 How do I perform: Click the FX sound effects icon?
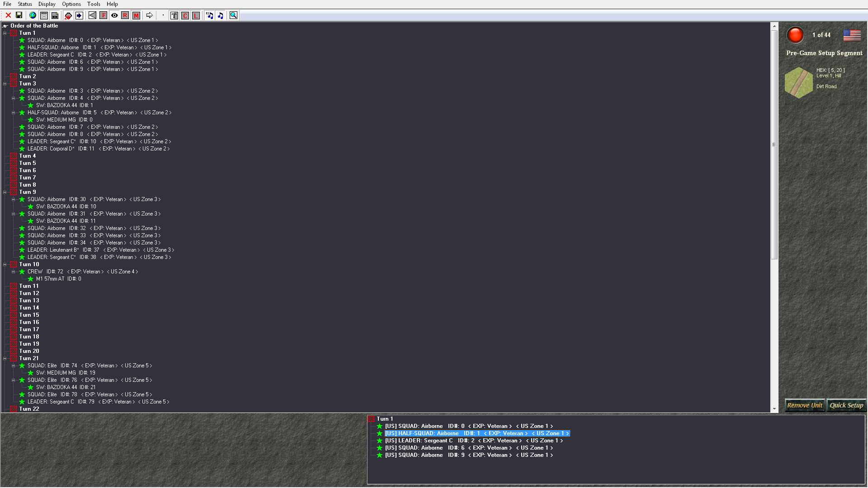coord(209,15)
